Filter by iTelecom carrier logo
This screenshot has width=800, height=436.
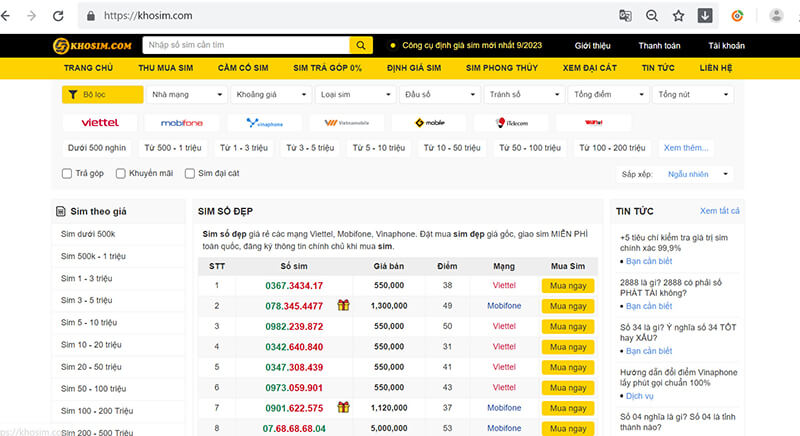[x=511, y=122]
